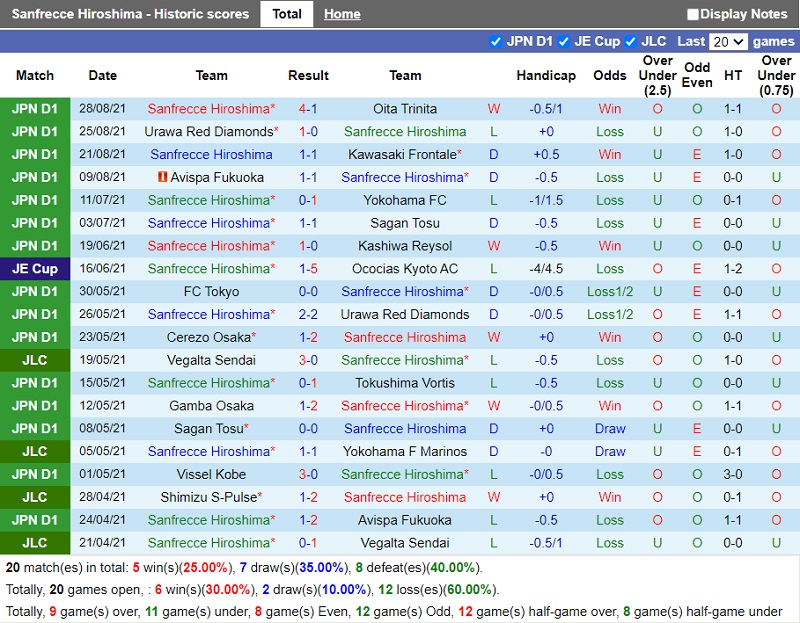Click the red card icon beside Avispa Fukuoka
Screen dimensions: 800x623
pyautogui.click(x=160, y=177)
